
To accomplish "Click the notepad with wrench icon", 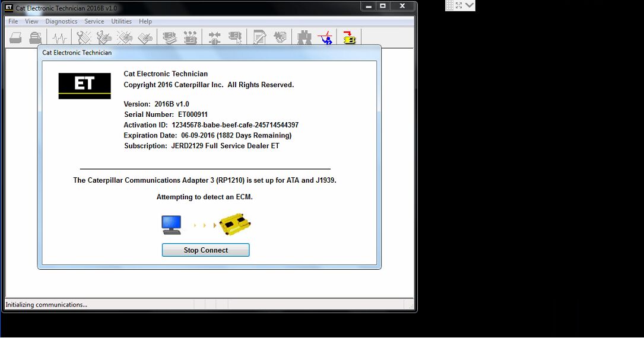I will [x=259, y=38].
